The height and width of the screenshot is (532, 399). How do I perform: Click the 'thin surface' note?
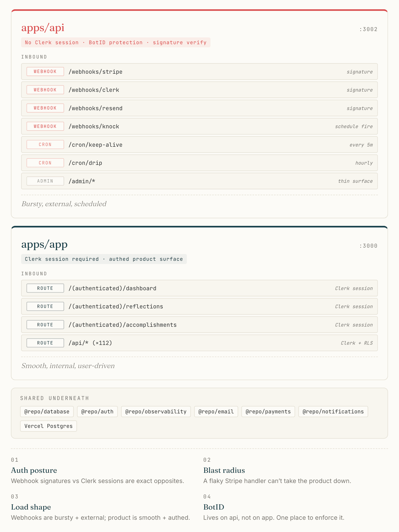pyautogui.click(x=355, y=181)
